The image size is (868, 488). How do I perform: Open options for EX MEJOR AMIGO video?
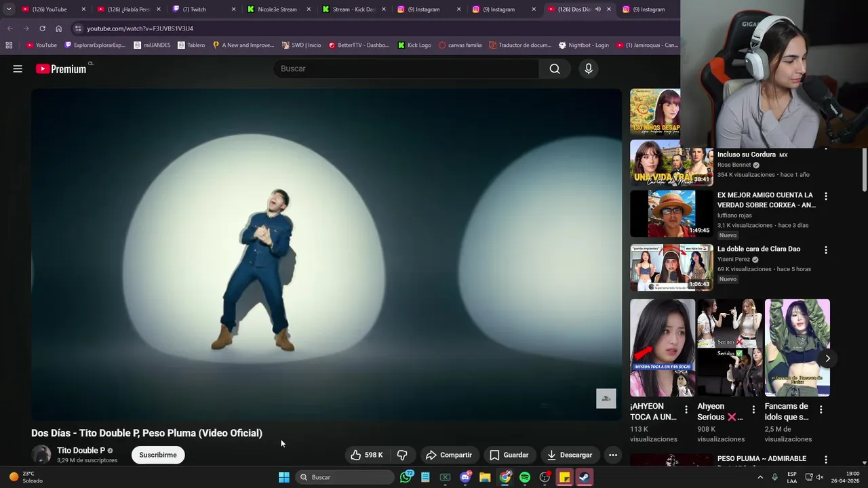click(x=825, y=196)
